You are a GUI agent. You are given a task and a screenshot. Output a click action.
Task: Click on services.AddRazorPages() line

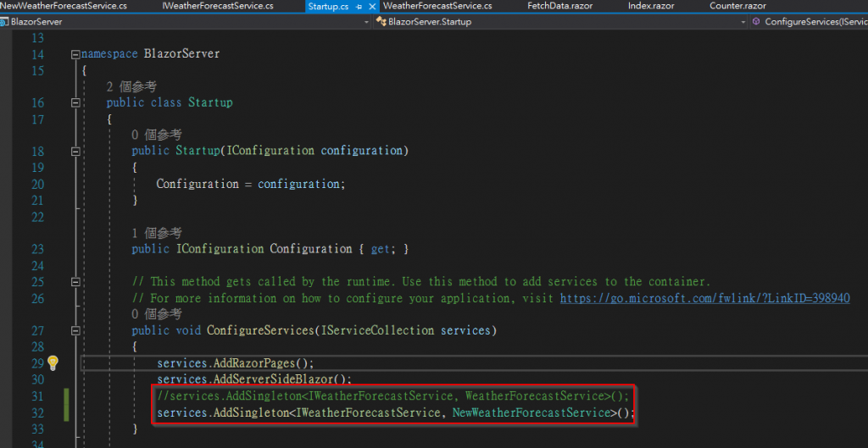[x=236, y=363]
